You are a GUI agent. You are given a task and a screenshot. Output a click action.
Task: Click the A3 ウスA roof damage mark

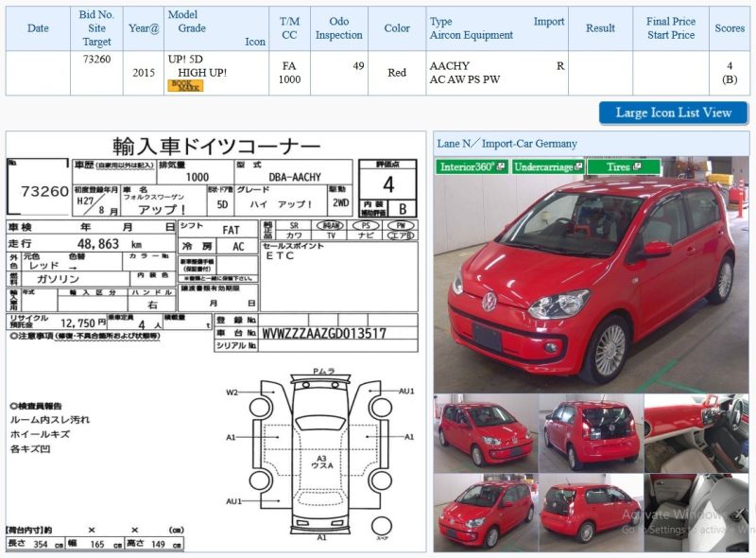point(321,462)
